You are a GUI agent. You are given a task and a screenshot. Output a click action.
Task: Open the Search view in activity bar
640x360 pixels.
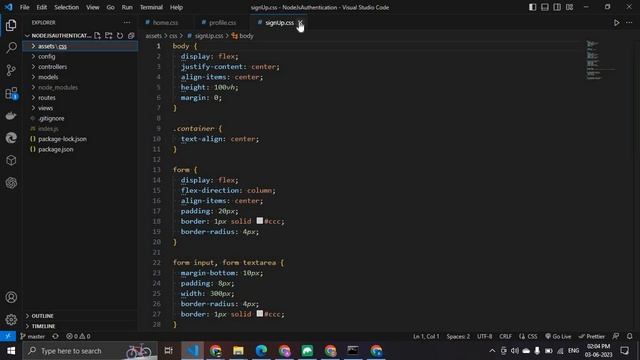coord(11,48)
